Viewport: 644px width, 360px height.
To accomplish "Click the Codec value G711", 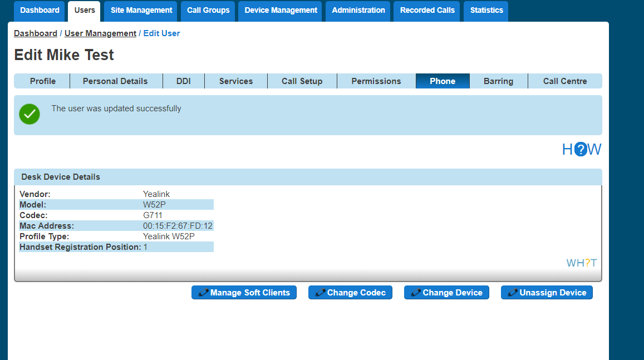I will (x=153, y=215).
